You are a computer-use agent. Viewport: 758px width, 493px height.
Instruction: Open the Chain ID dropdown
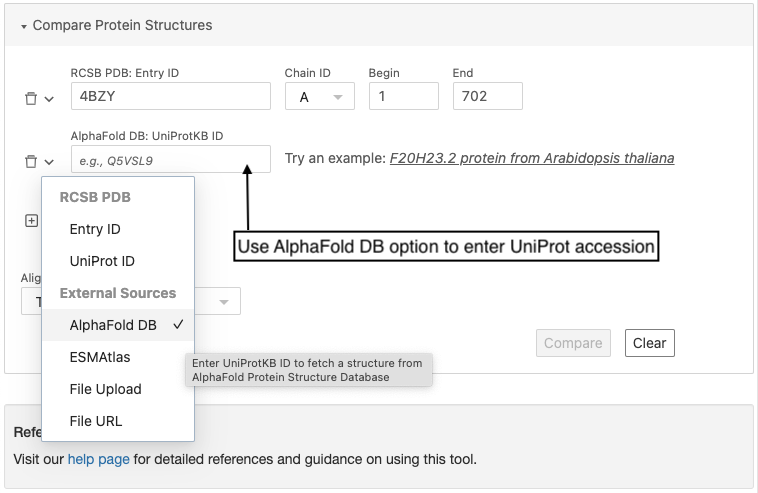(x=320, y=96)
